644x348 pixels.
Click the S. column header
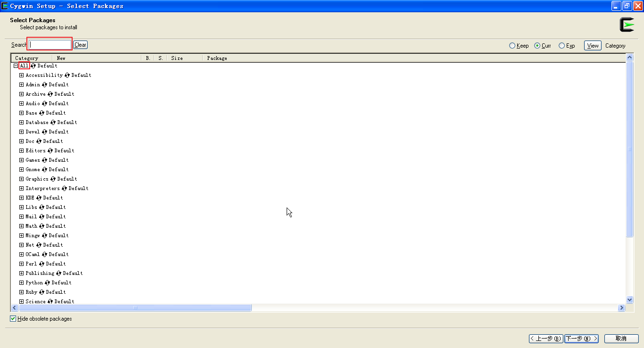(x=161, y=58)
